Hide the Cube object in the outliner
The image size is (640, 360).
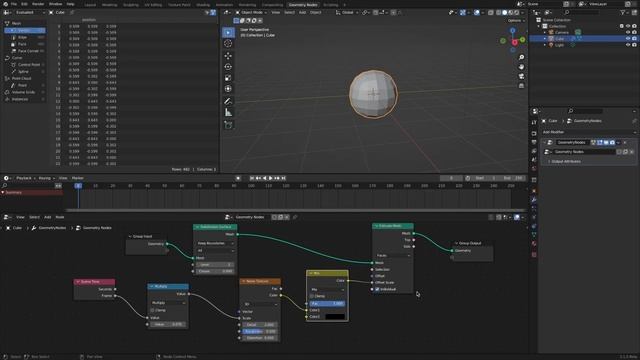coord(628,38)
